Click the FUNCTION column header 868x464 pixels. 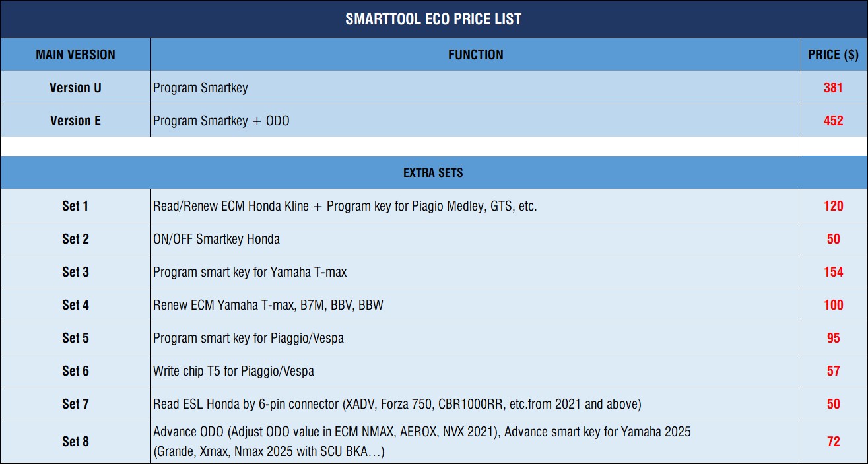[475, 55]
